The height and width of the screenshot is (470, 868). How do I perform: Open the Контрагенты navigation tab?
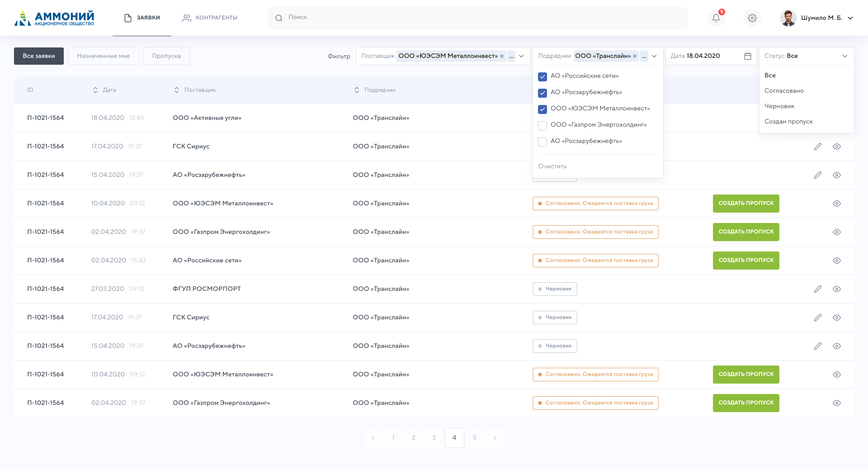pyautogui.click(x=210, y=18)
